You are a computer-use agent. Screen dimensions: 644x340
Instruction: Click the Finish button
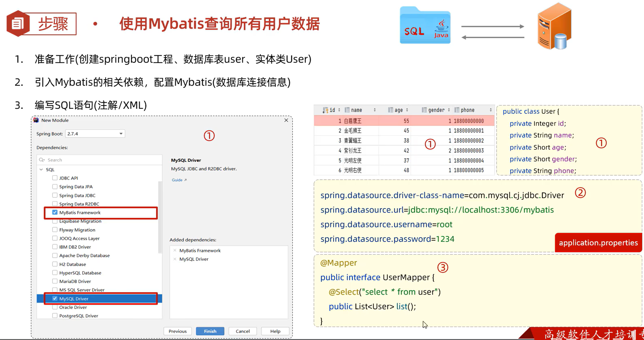(x=210, y=331)
